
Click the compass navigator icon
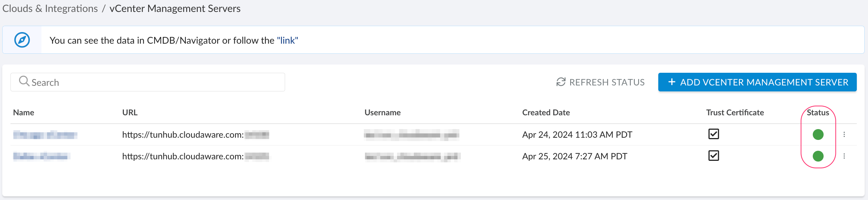tap(22, 40)
